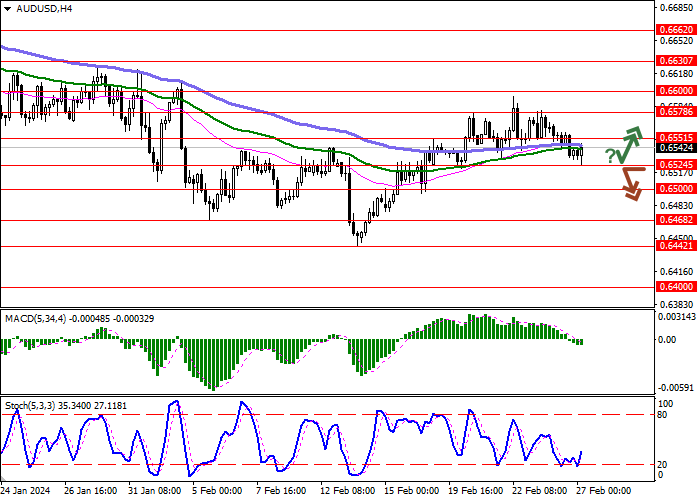Click the 24 Jan 2024 date label
This screenshot has width=700, height=500.
point(25,491)
